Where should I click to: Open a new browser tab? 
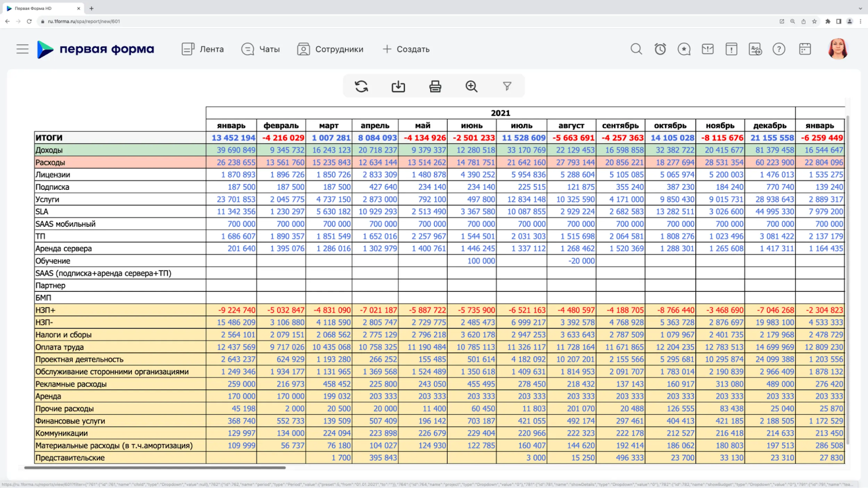(91, 8)
